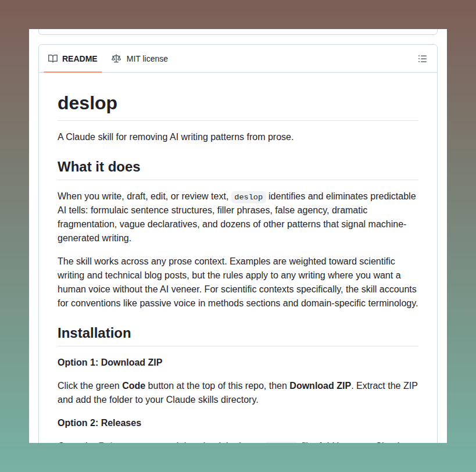Click 'Option 1: Download ZIP' subheading
Image resolution: width=476 pixels, height=472 pixels.
click(110, 362)
